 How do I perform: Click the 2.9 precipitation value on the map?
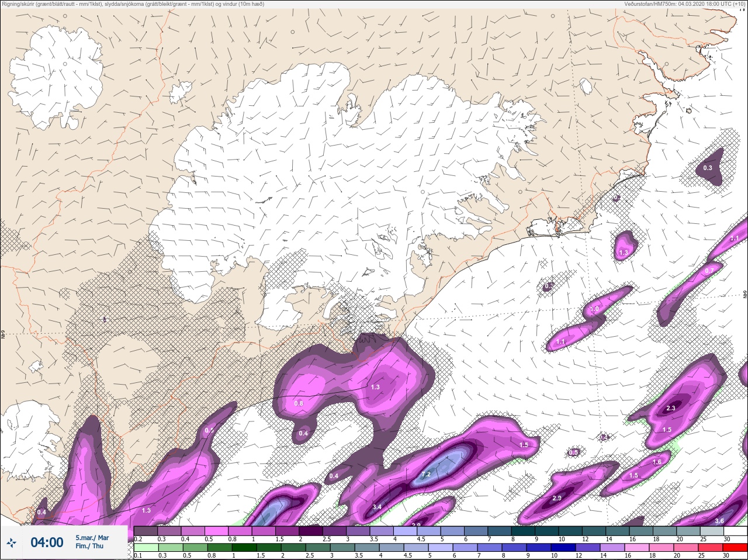[x=556, y=498]
